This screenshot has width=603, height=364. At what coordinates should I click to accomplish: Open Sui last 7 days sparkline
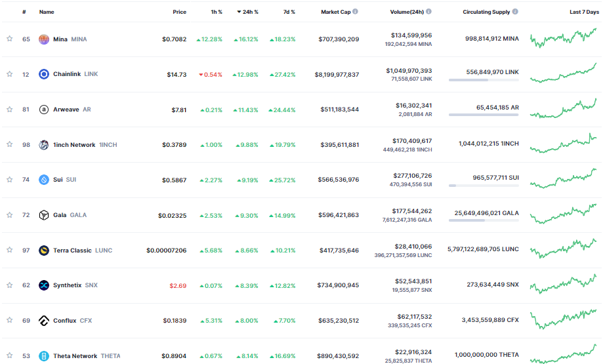point(564,178)
